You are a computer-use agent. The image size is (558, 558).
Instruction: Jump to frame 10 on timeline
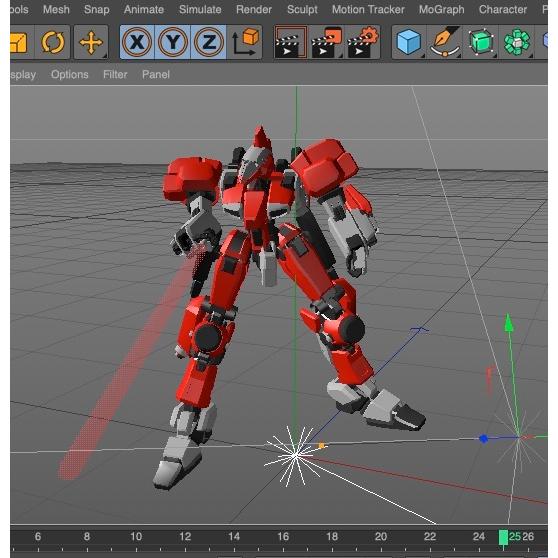click(136, 537)
